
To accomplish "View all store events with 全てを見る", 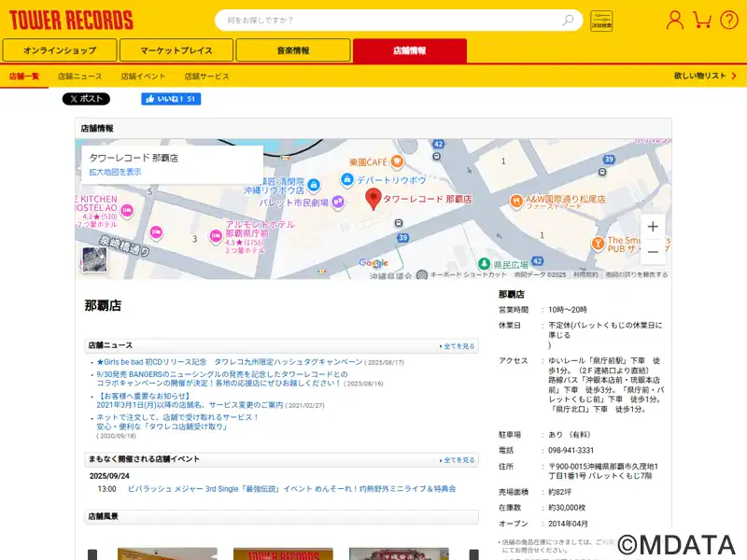I will pos(457,460).
